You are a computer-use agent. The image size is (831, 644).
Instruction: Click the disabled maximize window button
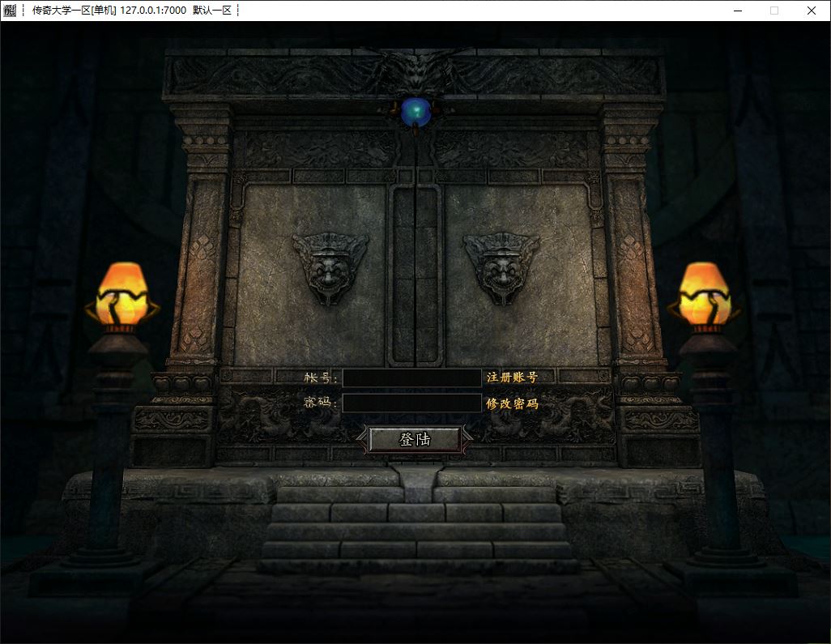774,11
